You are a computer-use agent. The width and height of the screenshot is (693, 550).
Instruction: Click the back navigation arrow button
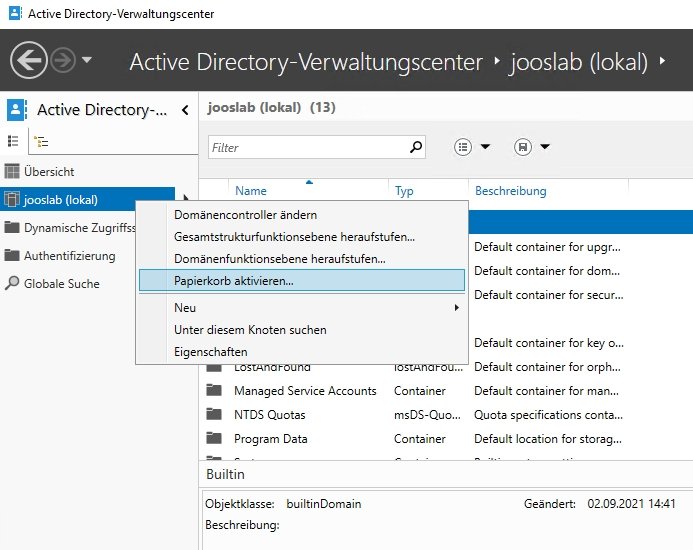(x=29, y=61)
